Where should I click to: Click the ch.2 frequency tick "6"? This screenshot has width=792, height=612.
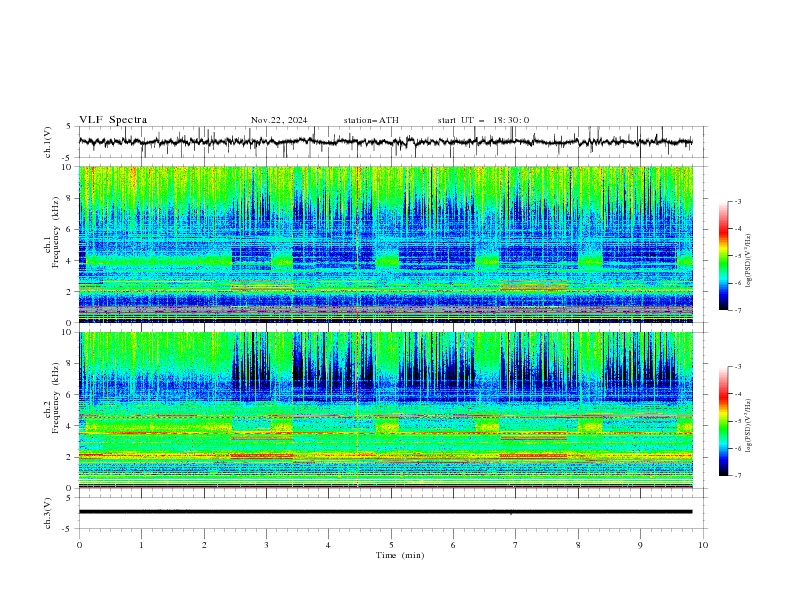click(69, 395)
